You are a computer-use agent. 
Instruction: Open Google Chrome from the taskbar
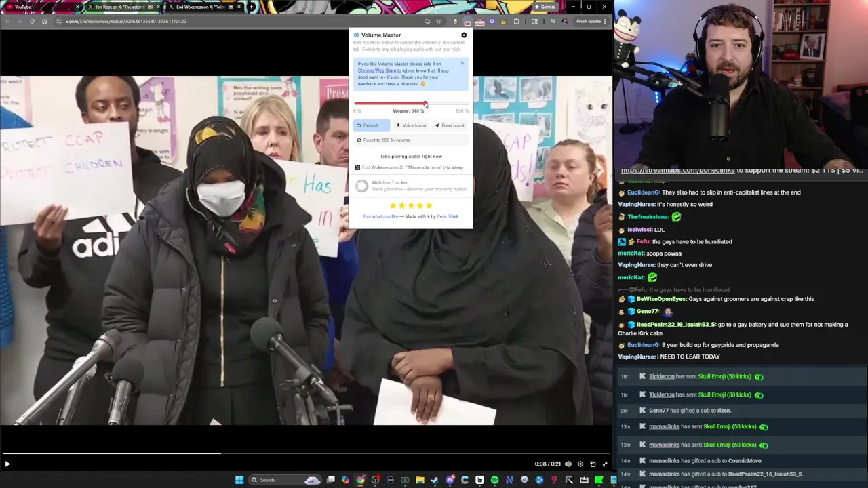click(x=360, y=480)
